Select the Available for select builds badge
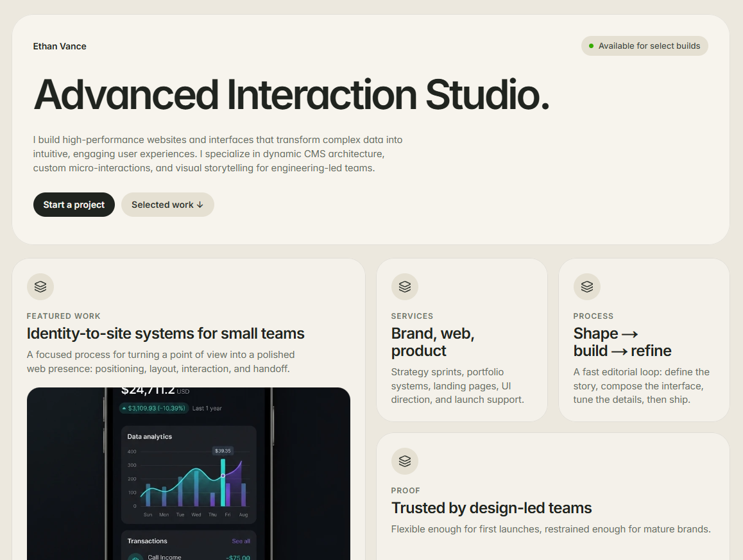743x560 pixels. coord(644,46)
